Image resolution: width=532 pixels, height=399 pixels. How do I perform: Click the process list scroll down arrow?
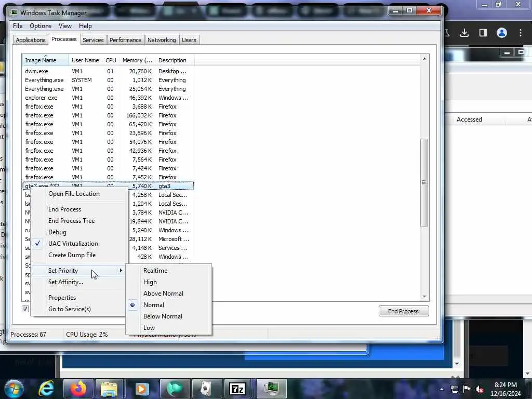pos(424,297)
